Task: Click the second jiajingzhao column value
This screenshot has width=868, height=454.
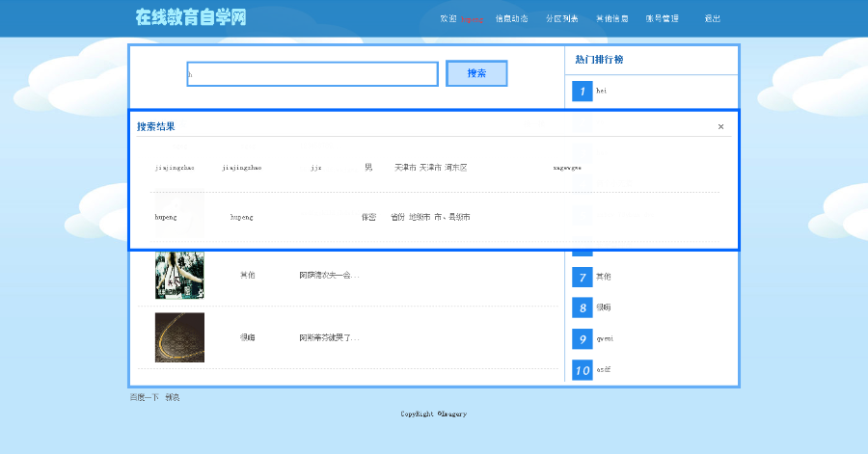Action: click(242, 168)
